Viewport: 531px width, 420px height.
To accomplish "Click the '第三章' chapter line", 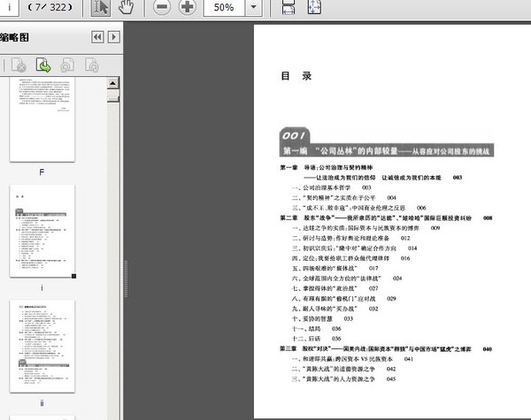I will click(386, 349).
